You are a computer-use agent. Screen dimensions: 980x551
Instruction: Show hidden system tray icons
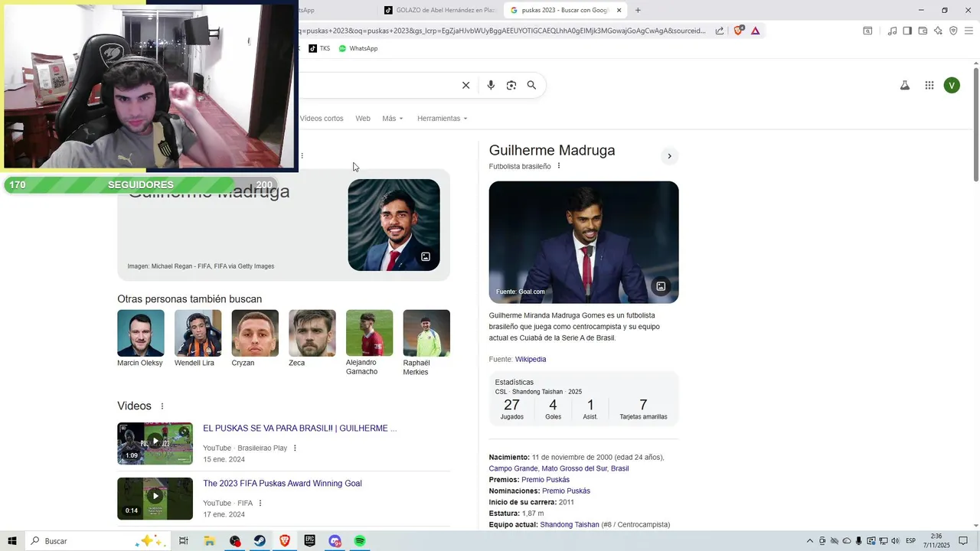810,541
